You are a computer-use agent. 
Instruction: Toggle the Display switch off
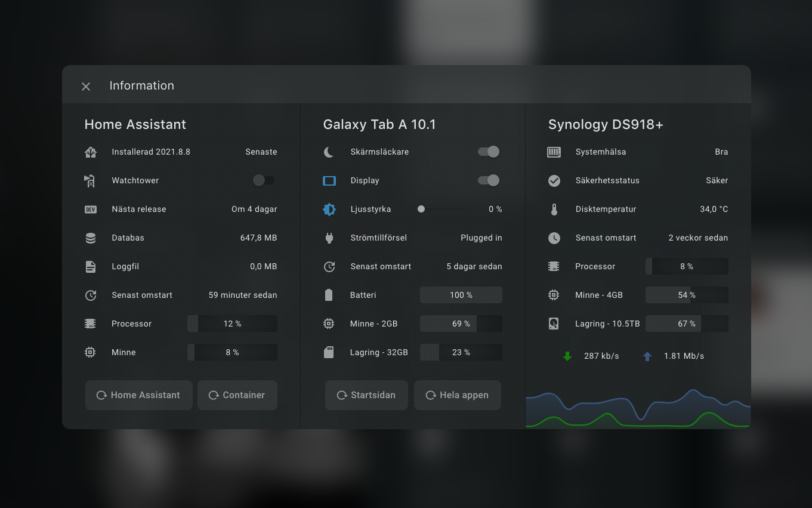click(x=489, y=180)
